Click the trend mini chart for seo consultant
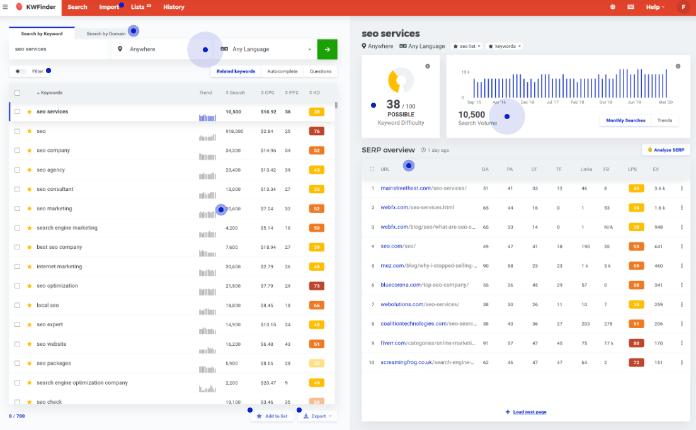This screenshot has height=430, width=696. 207,194
